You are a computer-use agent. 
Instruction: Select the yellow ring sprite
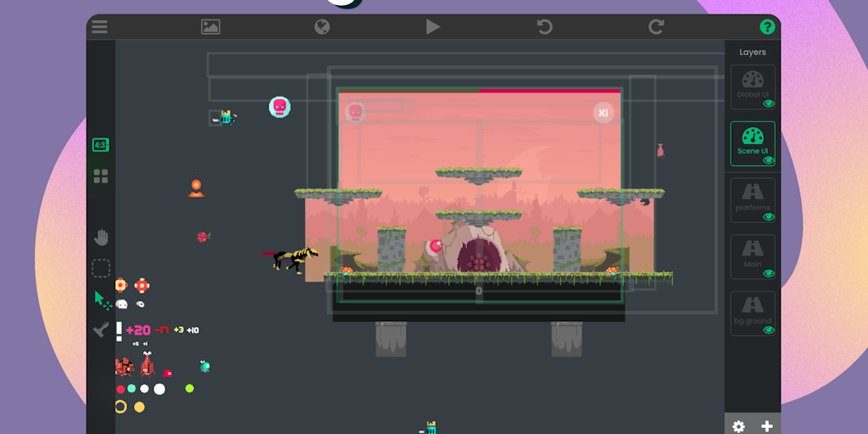pyautogui.click(x=120, y=407)
